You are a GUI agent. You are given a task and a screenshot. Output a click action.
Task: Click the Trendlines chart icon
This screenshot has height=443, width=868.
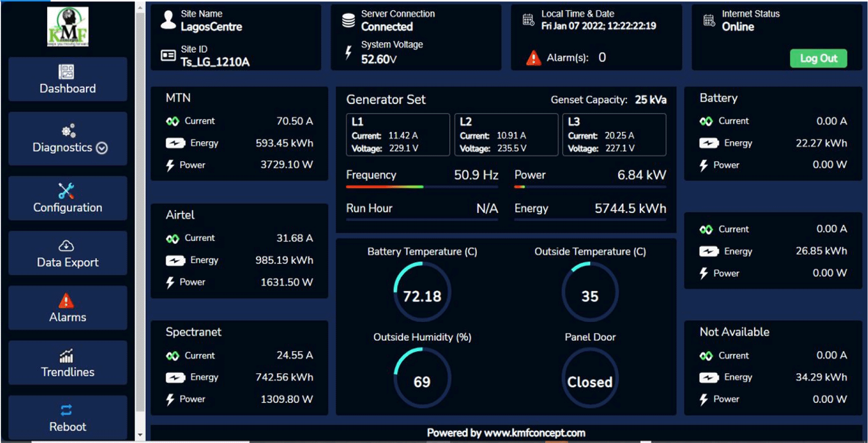point(66,356)
